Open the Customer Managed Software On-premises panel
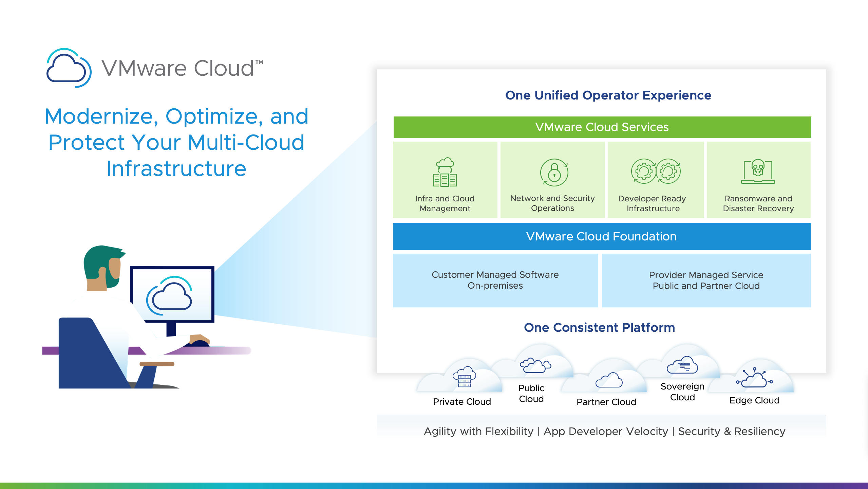This screenshot has width=868, height=489. tap(495, 280)
